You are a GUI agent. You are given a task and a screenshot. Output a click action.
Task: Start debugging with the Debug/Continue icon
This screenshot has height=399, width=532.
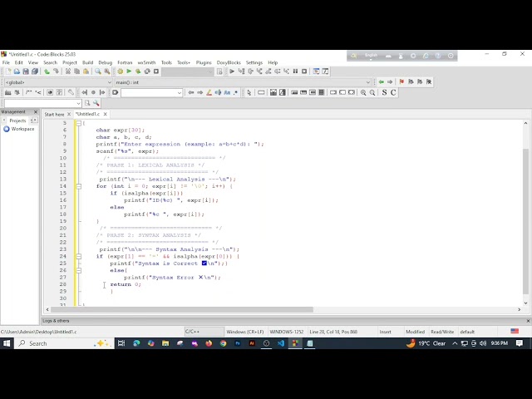(232, 71)
